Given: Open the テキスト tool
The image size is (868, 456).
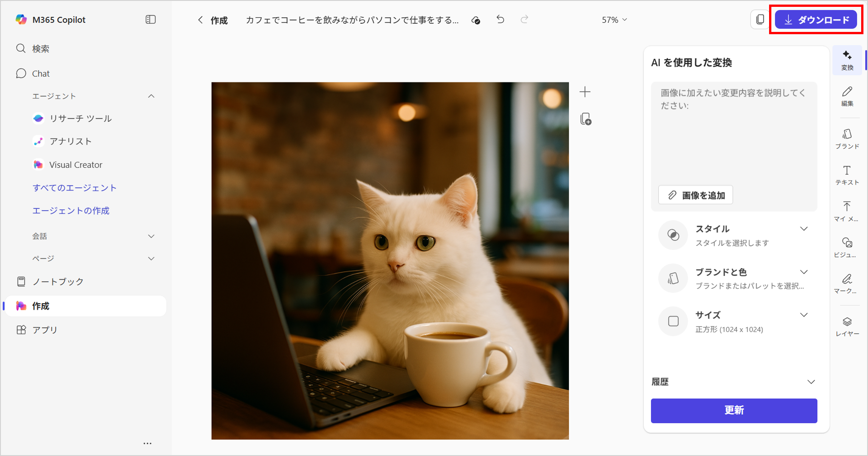Looking at the screenshot, I should coord(847,175).
